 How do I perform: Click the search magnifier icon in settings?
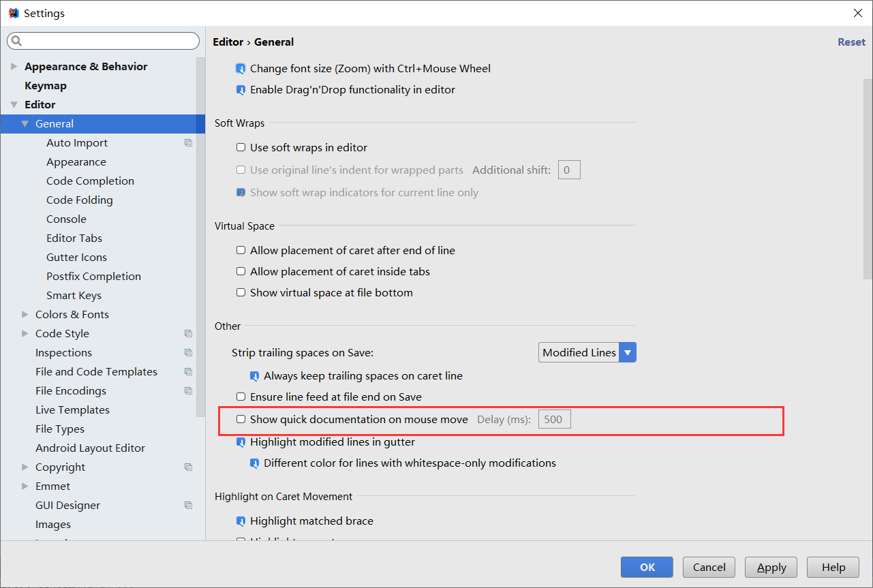(x=16, y=42)
